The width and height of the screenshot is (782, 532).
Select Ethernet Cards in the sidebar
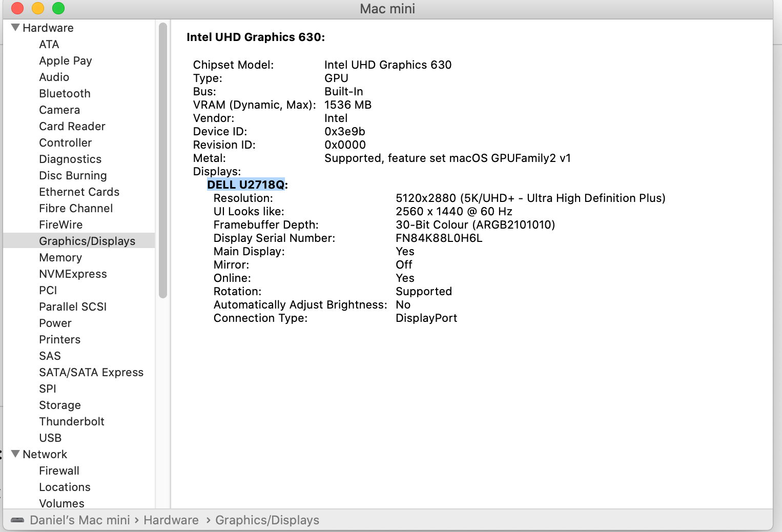(79, 192)
